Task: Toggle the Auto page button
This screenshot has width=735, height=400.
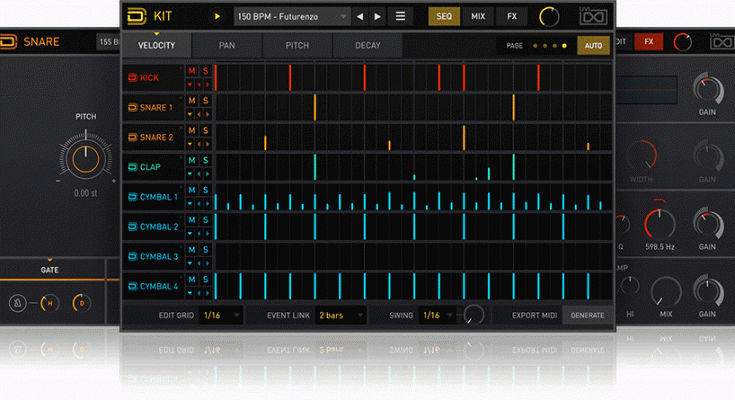Action: tap(593, 46)
